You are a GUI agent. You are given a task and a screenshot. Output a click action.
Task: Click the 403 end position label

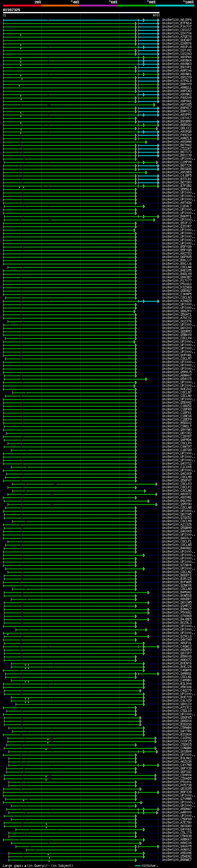point(155,15)
